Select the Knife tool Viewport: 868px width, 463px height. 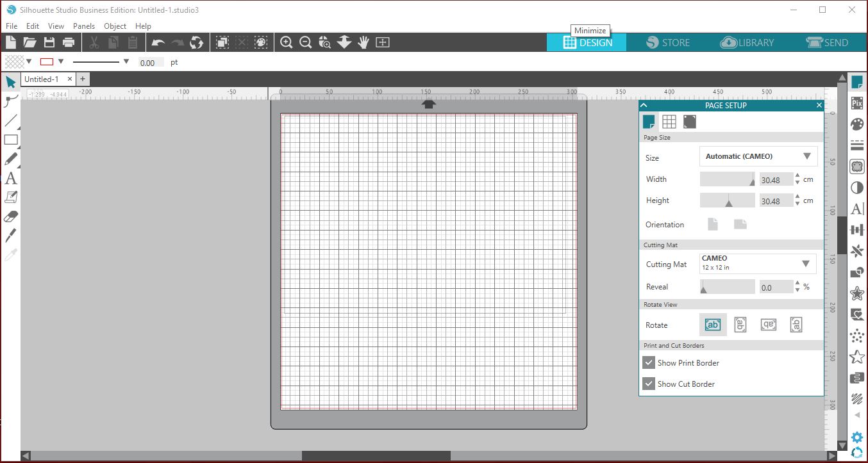[x=11, y=235]
